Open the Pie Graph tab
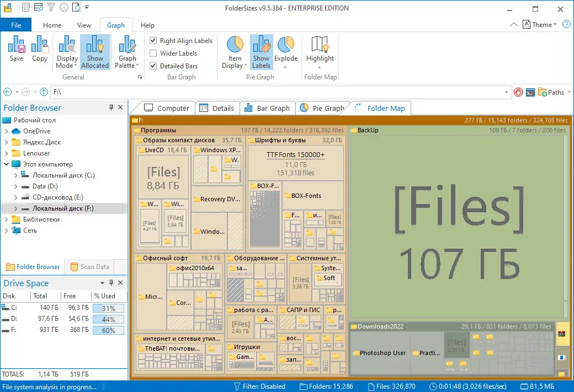 click(322, 108)
